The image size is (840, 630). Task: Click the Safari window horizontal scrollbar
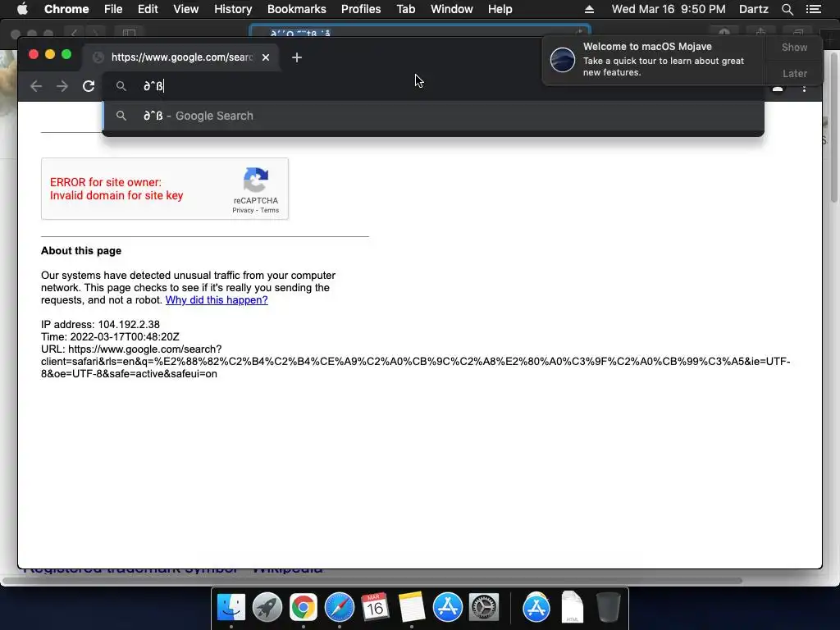click(x=372, y=581)
